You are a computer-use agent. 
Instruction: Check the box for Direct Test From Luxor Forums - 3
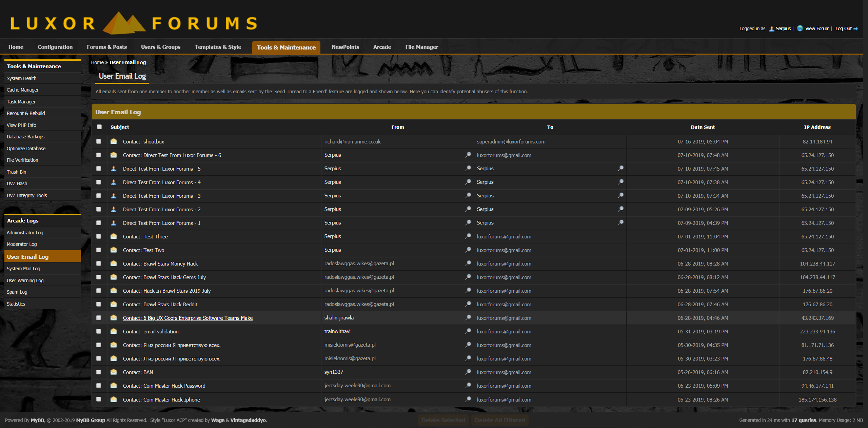pyautogui.click(x=99, y=196)
